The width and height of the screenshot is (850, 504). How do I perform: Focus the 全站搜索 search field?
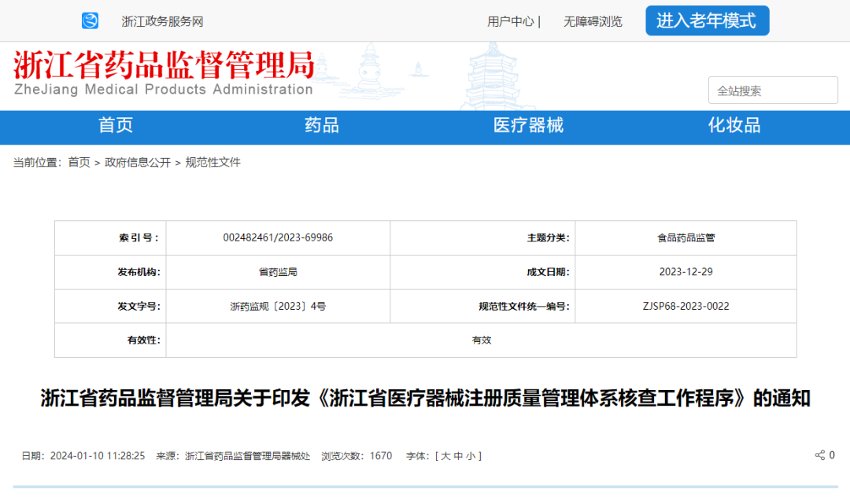click(x=773, y=90)
